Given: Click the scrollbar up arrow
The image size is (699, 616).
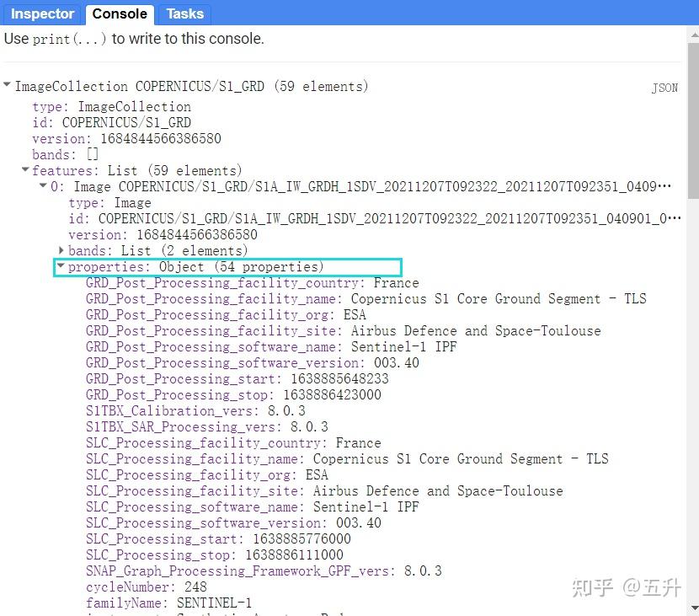Looking at the screenshot, I should click(694, 35).
